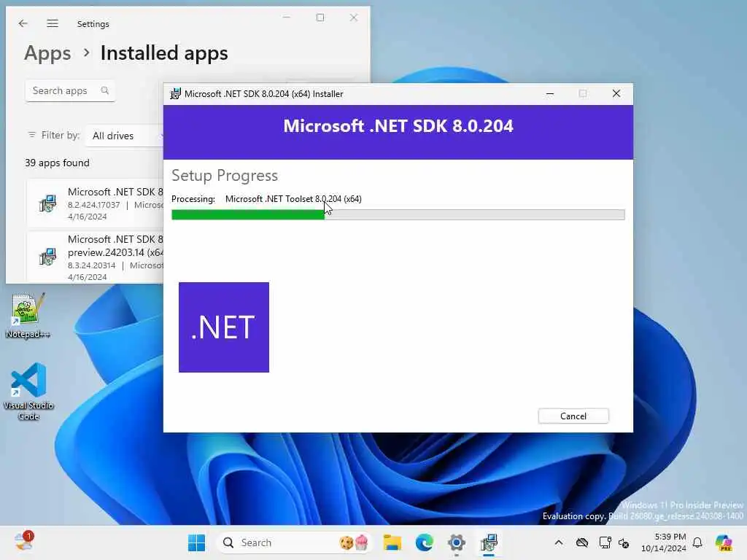The image size is (747, 560).
Task: Open the All drives filter dropdown
Action: click(x=125, y=136)
